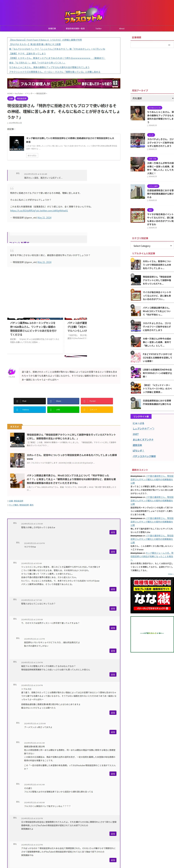Share the article via the green LINE button
This screenshot has height=868, width=174.
pyautogui.click(x=63, y=410)
